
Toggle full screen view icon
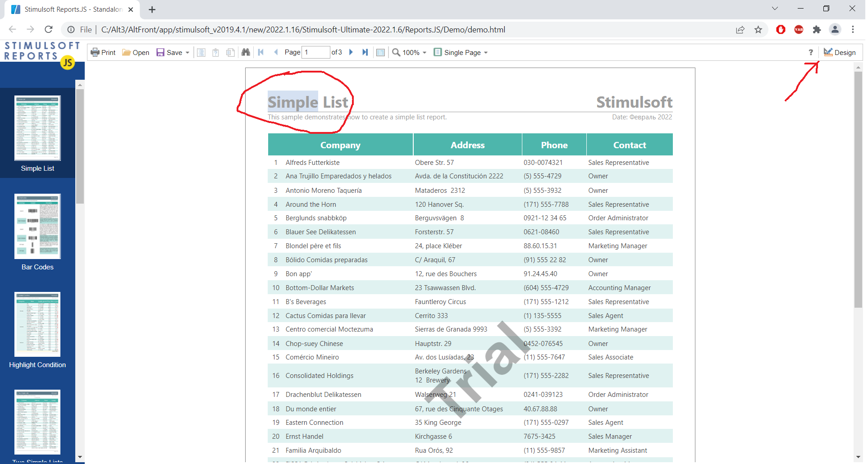pyautogui.click(x=380, y=52)
